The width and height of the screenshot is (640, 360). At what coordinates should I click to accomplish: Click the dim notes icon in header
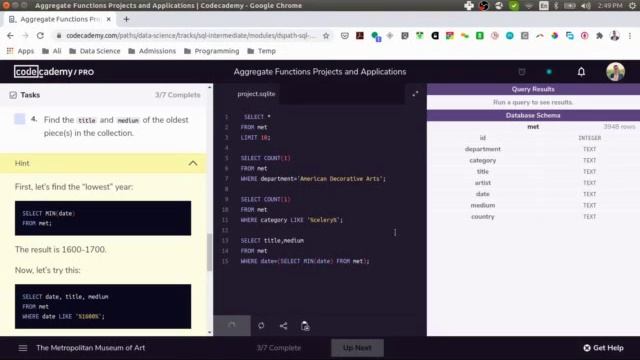pyautogui.click(x=522, y=72)
